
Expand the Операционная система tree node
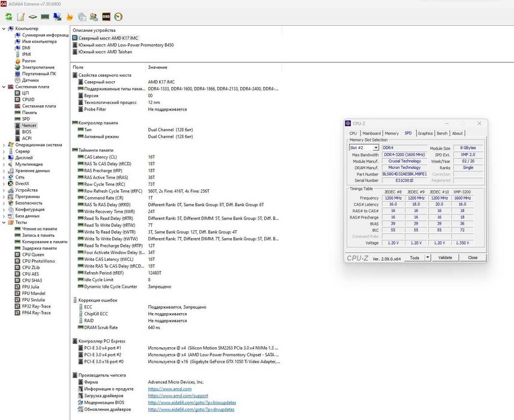4,145
